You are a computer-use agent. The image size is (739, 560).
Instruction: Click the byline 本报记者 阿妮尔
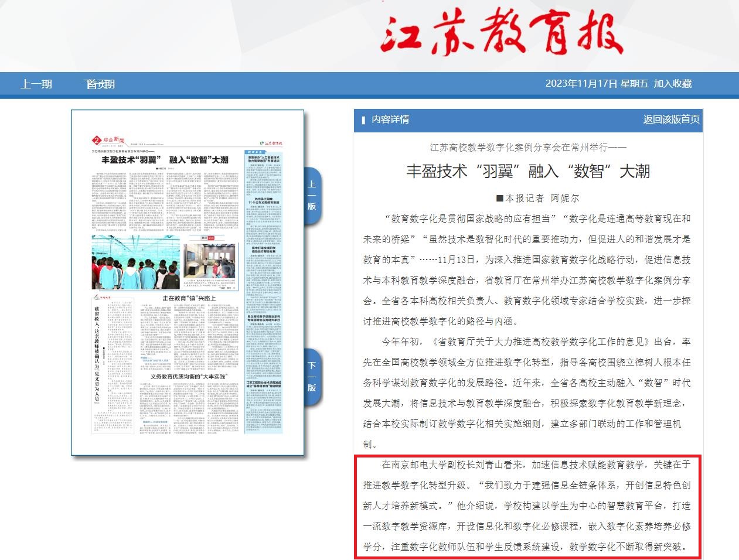tap(537, 198)
